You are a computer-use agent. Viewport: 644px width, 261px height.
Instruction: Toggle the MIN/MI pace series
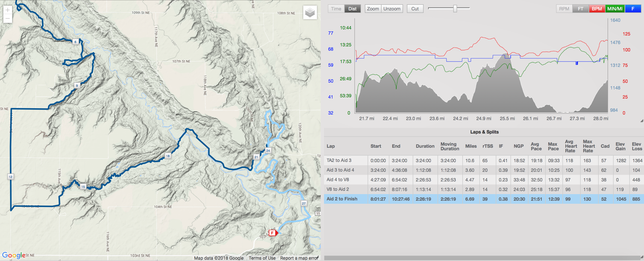click(x=615, y=9)
